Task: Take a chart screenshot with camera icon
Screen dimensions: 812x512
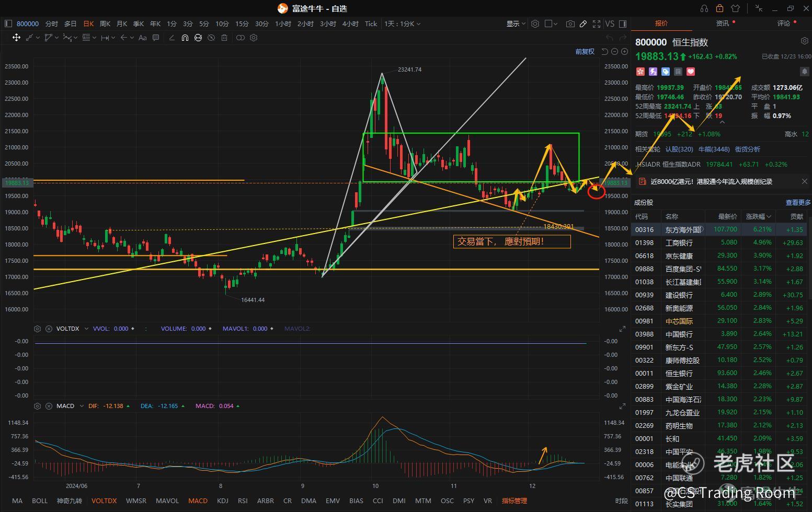Action: click(570, 24)
